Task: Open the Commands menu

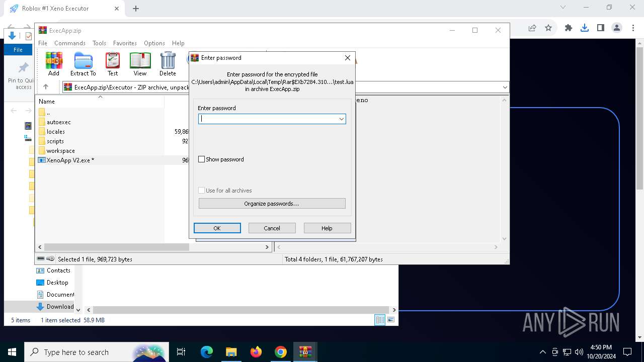Action: pos(70,43)
